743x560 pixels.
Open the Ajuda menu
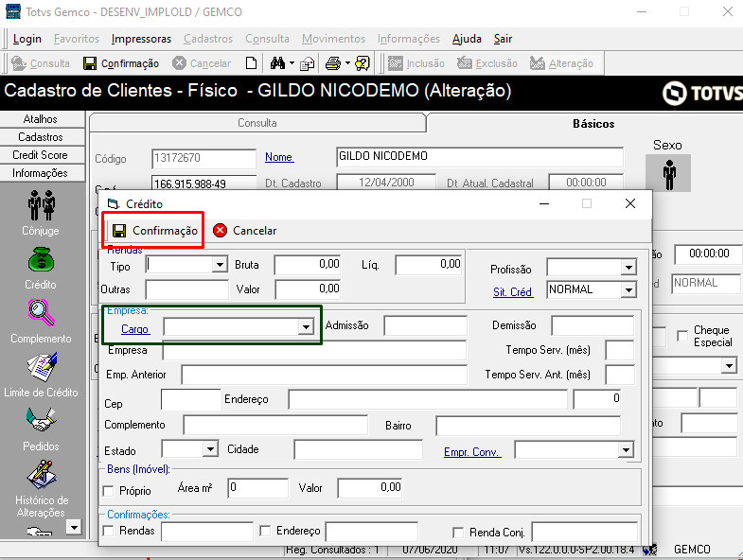coord(467,39)
